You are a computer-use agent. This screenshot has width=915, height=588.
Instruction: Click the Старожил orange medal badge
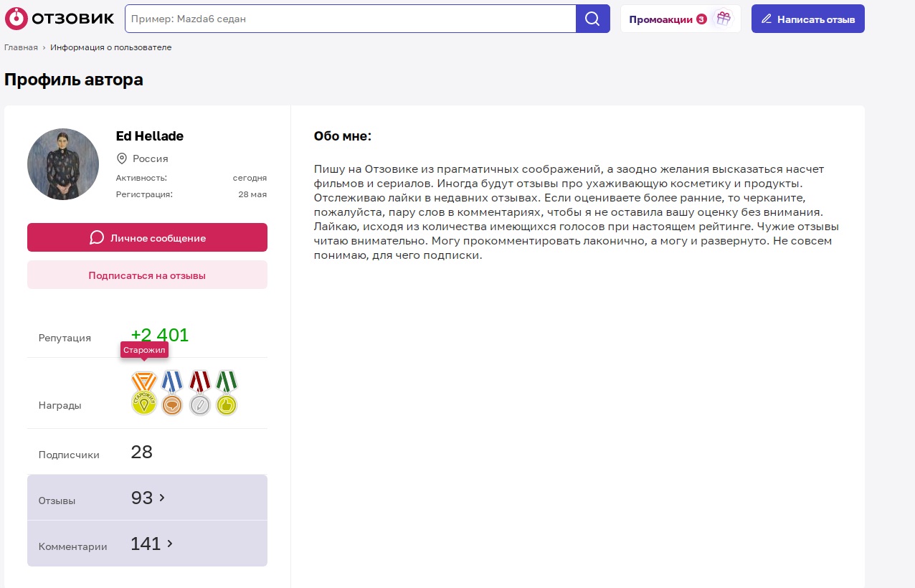pos(144,393)
